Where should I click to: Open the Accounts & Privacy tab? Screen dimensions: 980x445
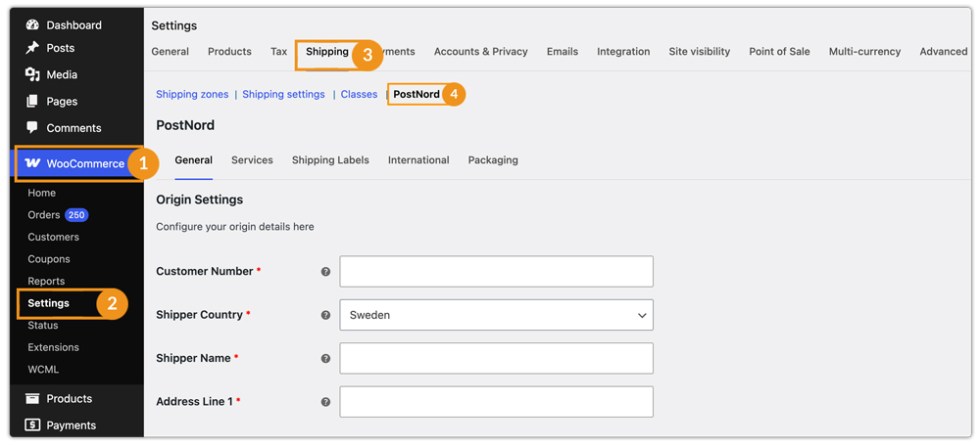point(481,51)
